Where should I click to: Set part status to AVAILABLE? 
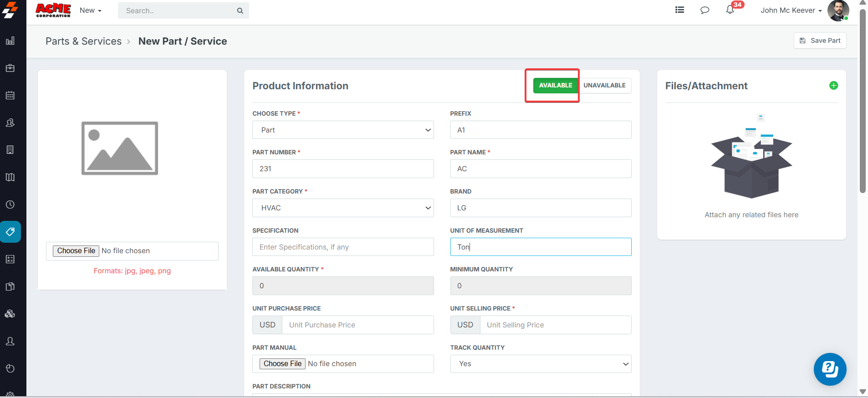555,86
